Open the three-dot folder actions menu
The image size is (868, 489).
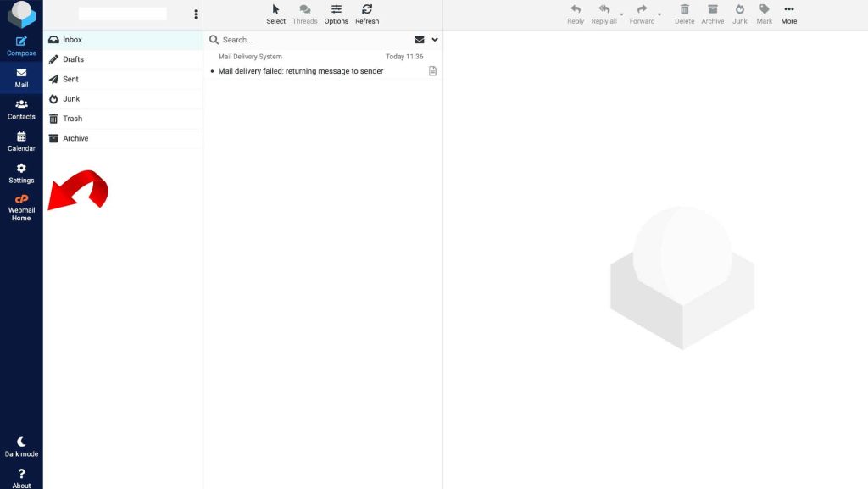click(196, 14)
